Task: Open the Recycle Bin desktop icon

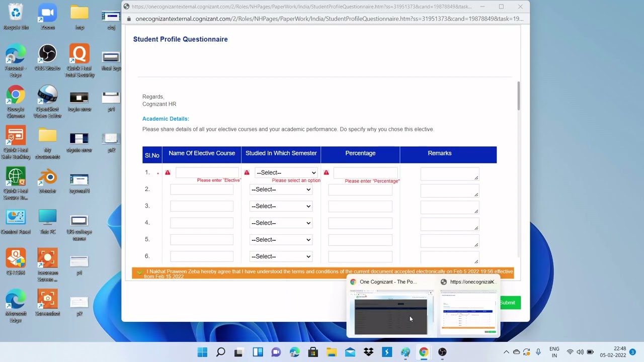Action: tap(16, 17)
